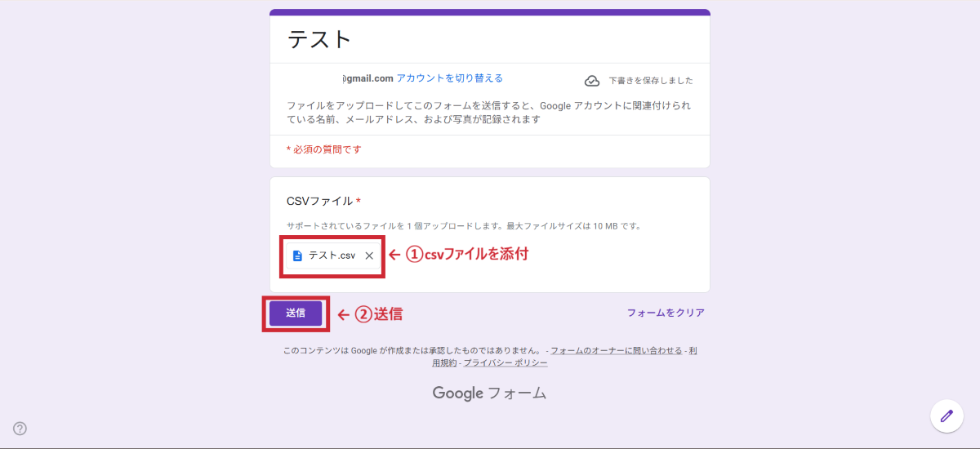Click the 必須の質問です required notice
The width and height of the screenshot is (980, 449).
[x=323, y=149]
